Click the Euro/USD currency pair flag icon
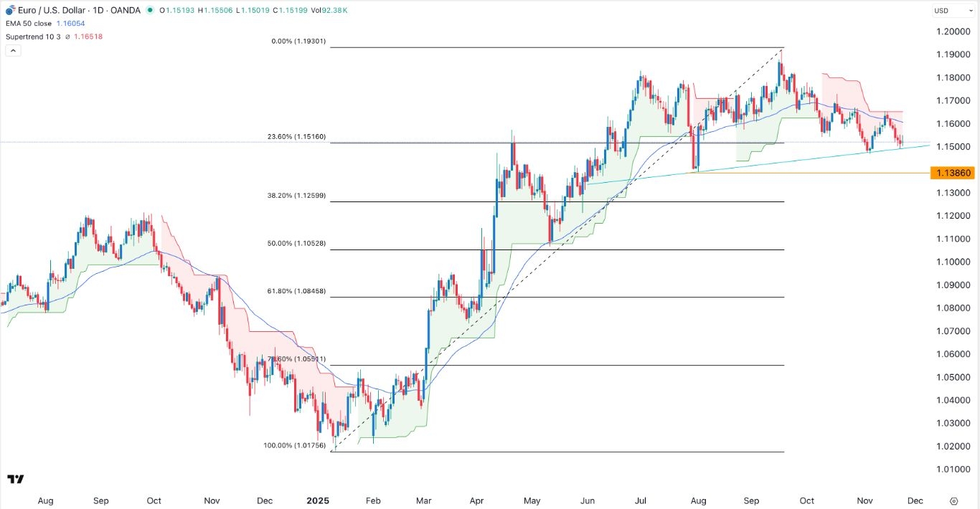The image size is (980, 509). [x=10, y=10]
